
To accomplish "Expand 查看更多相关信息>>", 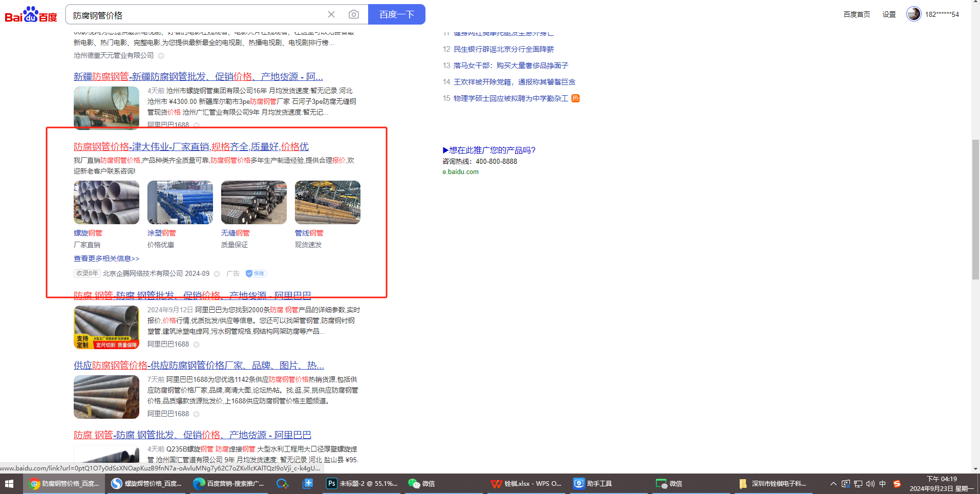I will point(106,259).
